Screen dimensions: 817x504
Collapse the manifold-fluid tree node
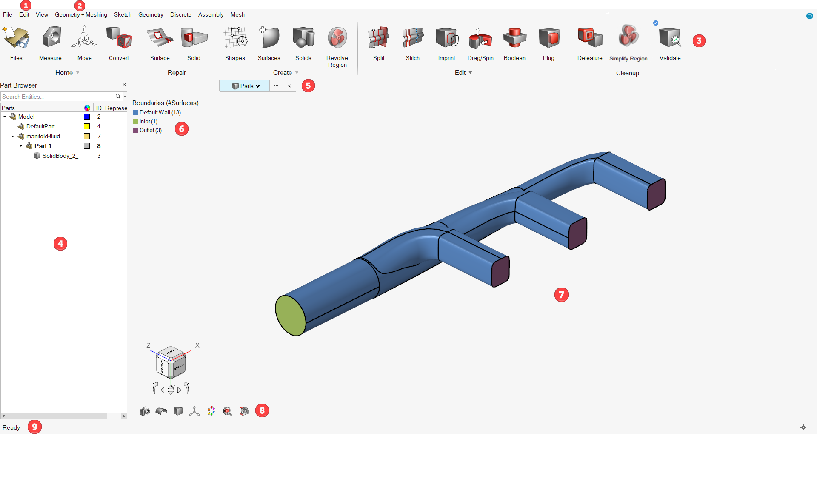[x=13, y=136]
